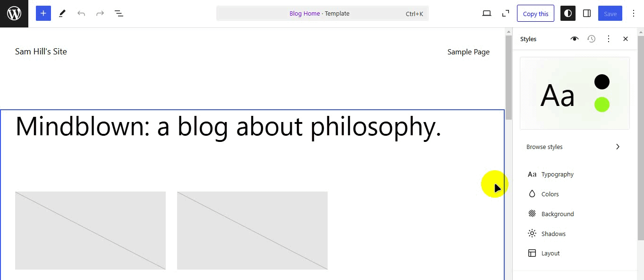Toggle the Style Book eye icon
Image resolution: width=644 pixels, height=280 pixels.
(x=574, y=39)
